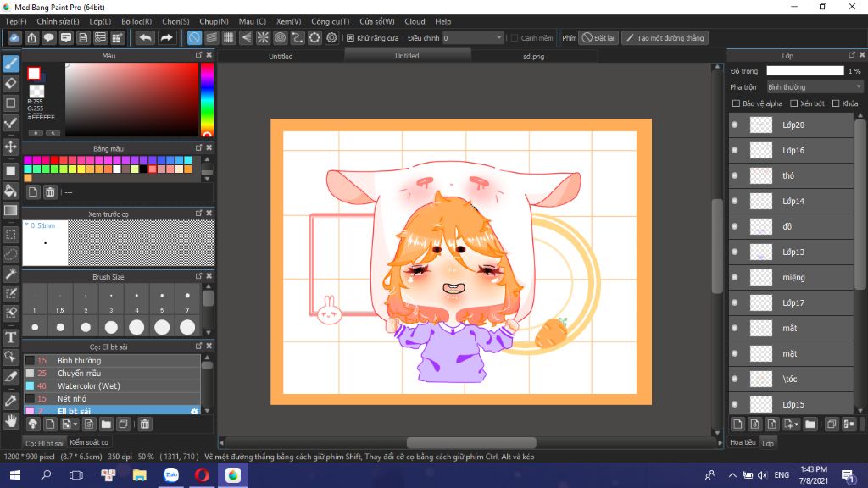
Task: Switch to the Hoa tiêu tab
Action: (743, 442)
